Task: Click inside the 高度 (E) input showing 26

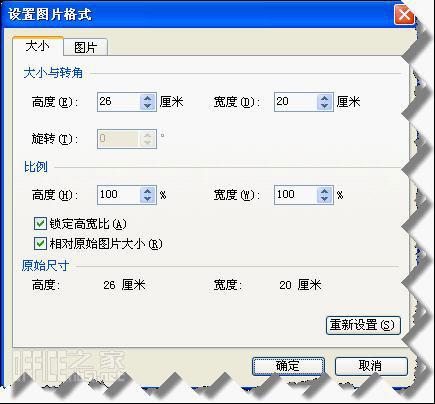Action: 119,102
